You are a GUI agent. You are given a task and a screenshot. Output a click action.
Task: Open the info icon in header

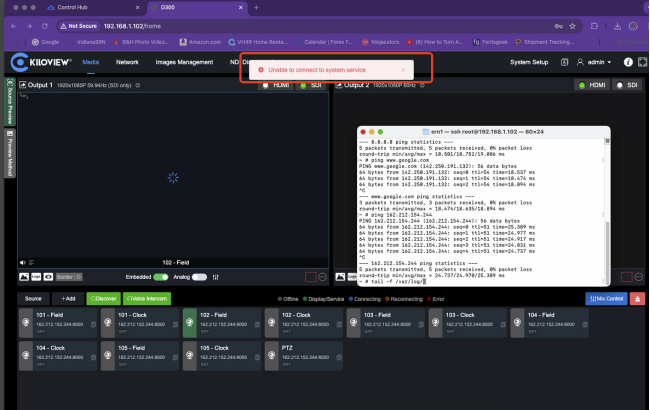(628, 62)
